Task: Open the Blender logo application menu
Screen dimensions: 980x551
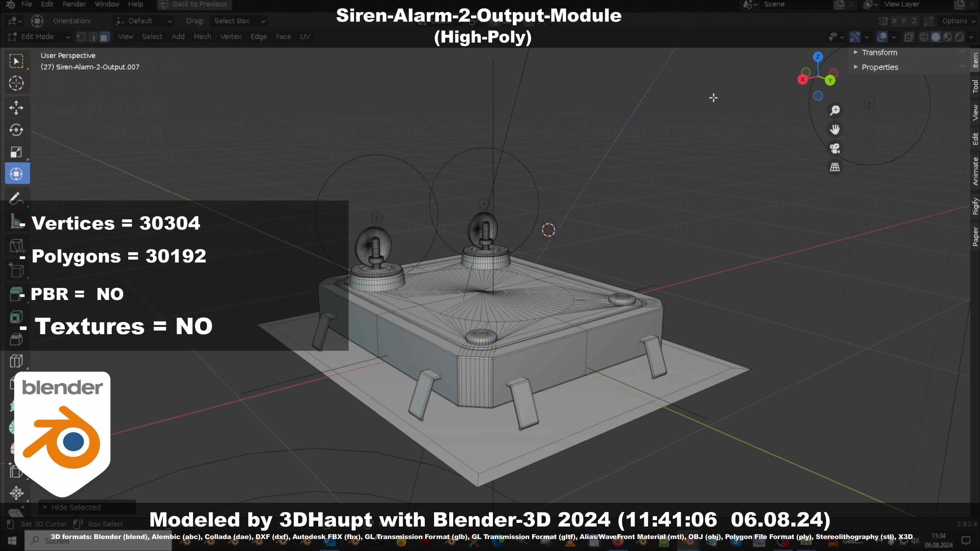Action: (x=10, y=4)
